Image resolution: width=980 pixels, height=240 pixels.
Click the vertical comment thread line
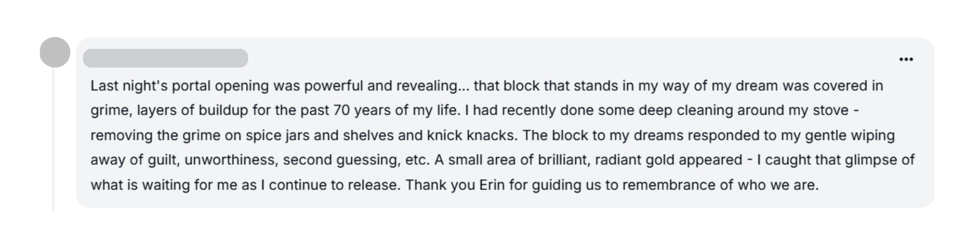coord(53,139)
